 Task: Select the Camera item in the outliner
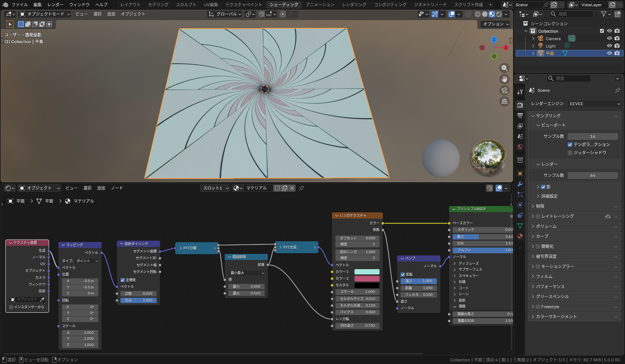553,39
